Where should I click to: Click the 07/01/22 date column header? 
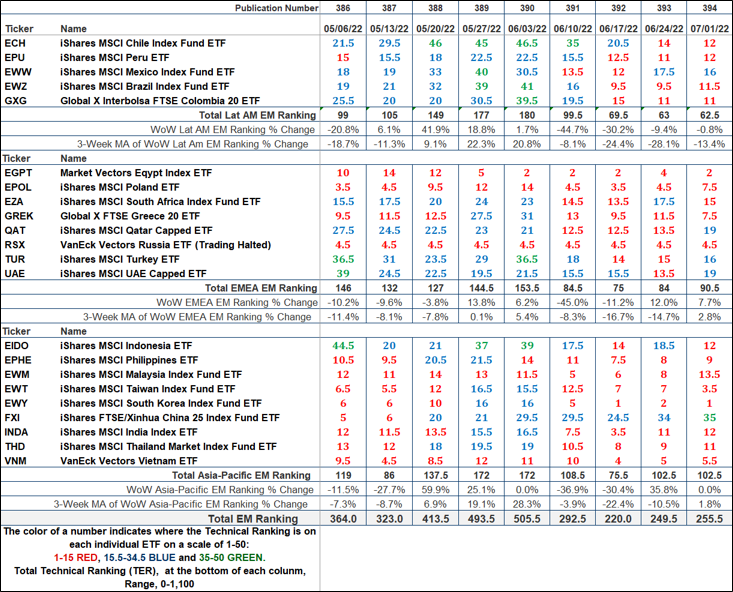[710, 29]
